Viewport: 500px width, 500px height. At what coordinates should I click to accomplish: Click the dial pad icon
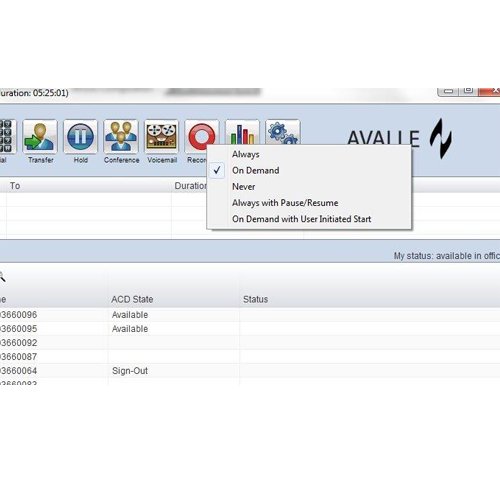(x=7, y=137)
